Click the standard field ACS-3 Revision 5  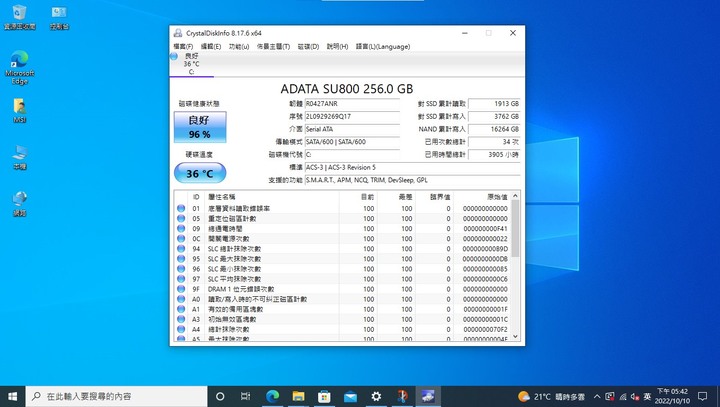point(412,168)
